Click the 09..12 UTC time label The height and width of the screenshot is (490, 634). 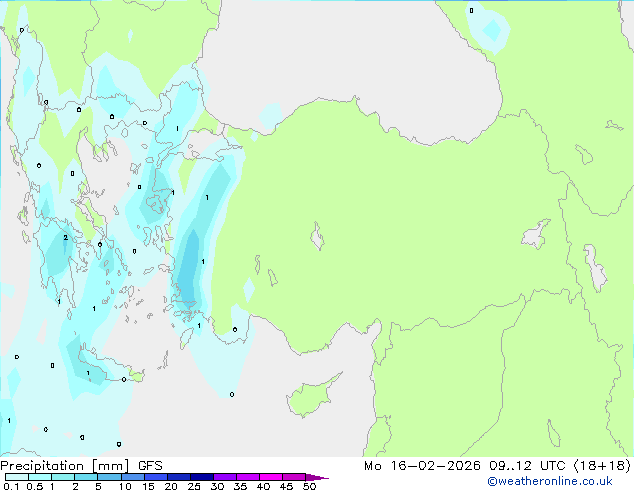click(527, 466)
